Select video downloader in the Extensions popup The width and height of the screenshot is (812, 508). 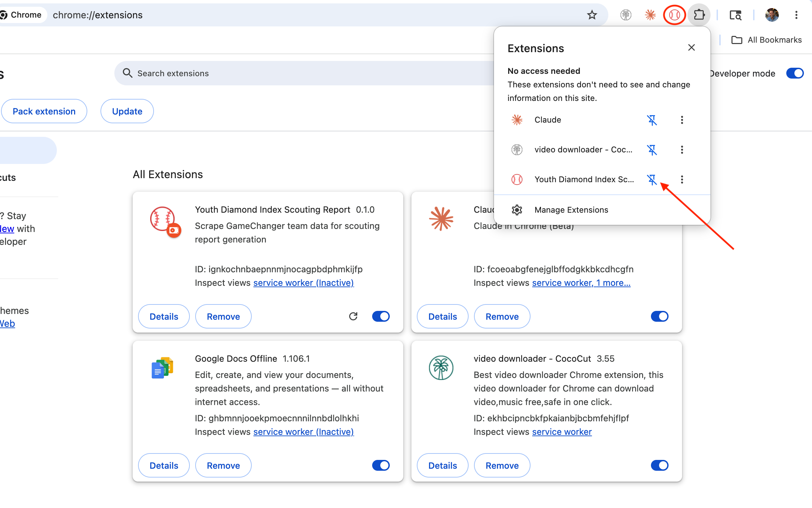[583, 150]
